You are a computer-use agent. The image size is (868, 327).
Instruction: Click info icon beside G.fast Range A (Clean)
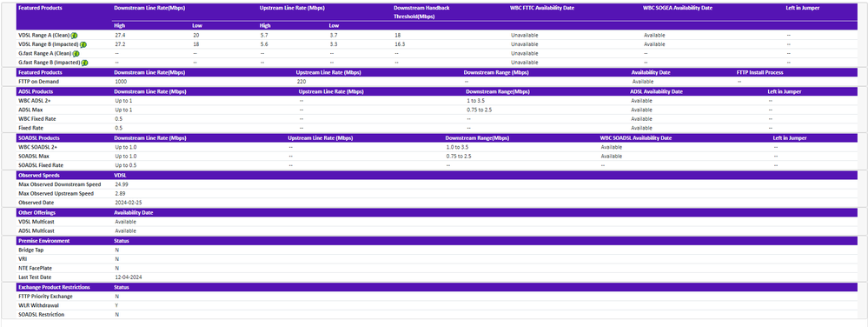76,54
